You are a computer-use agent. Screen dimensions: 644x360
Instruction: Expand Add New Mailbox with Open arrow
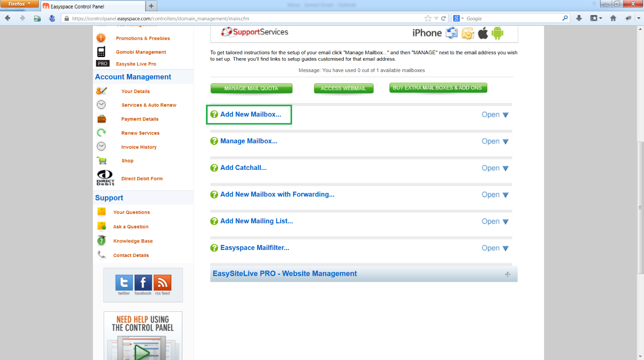tap(495, 115)
